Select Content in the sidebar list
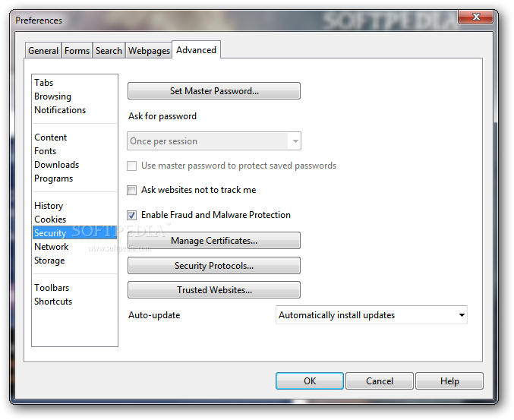 coord(74,137)
